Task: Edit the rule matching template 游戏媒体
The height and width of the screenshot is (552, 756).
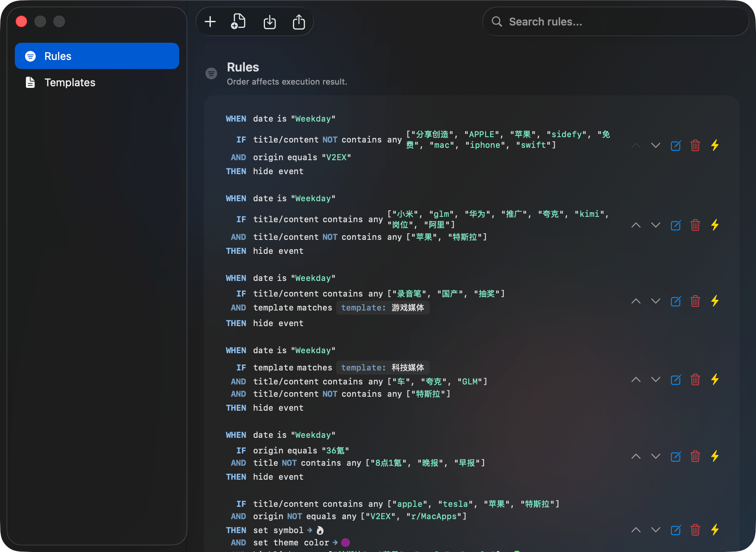Action: click(x=675, y=301)
